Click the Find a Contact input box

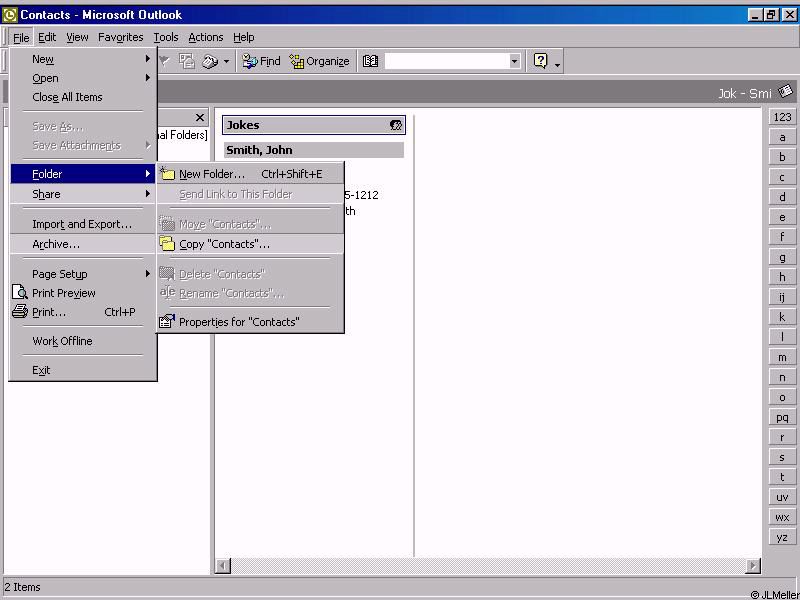447,61
